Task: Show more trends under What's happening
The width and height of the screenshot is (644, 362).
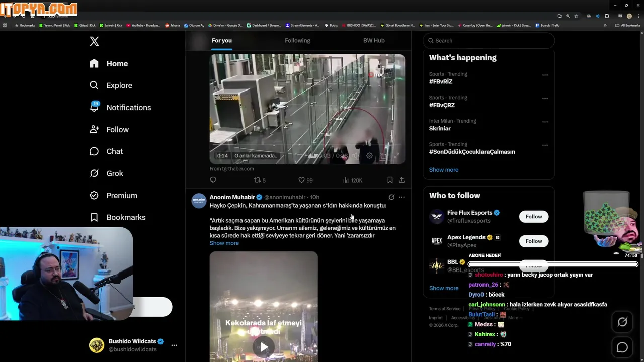Action: point(444,170)
